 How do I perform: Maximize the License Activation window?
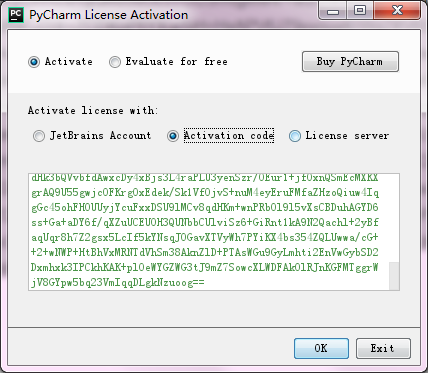click(360, 11)
